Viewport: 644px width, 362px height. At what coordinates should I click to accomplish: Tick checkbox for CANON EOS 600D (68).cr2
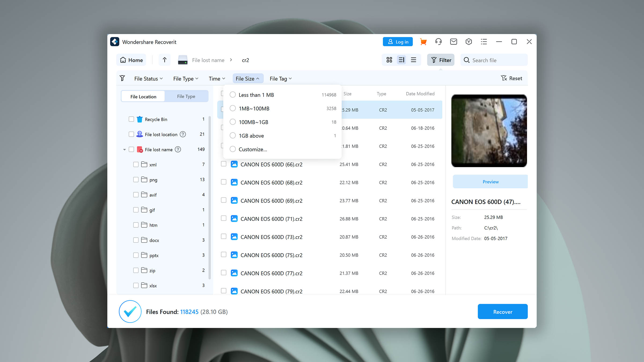(x=224, y=182)
